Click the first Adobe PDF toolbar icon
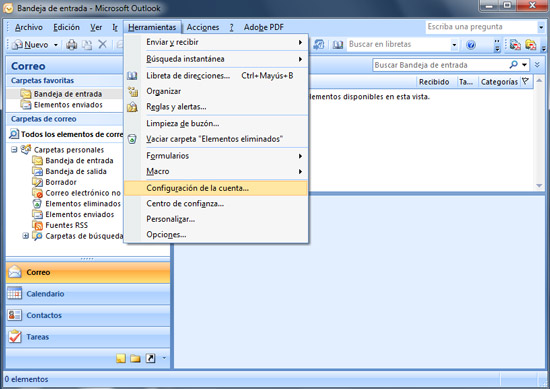The height and width of the screenshot is (389, 550). (515, 45)
